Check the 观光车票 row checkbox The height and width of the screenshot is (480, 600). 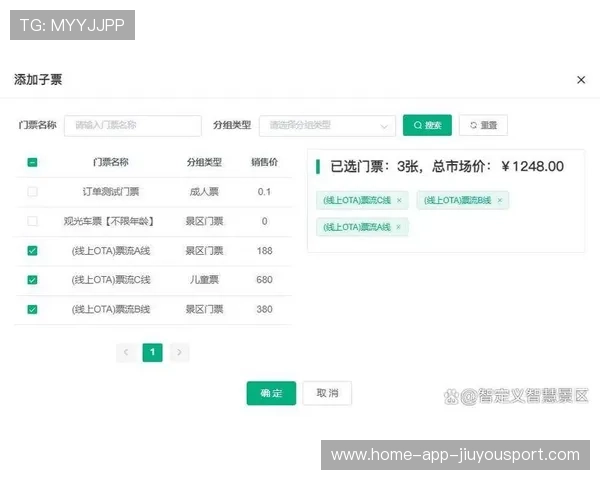click(x=33, y=221)
